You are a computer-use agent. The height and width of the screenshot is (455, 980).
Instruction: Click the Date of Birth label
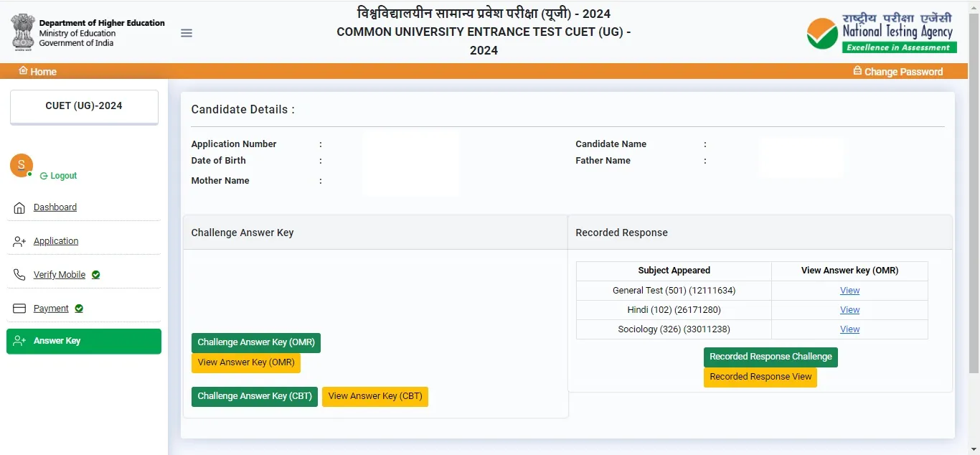[218, 161]
